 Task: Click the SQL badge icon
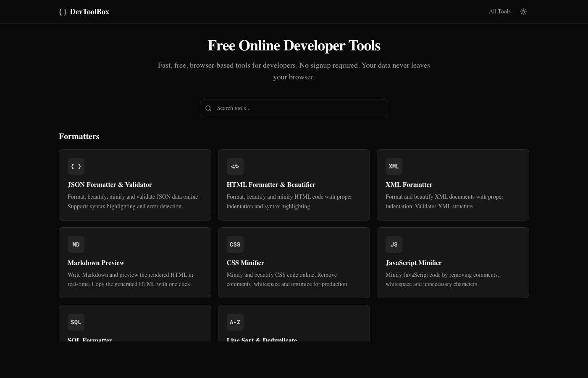pyautogui.click(x=76, y=322)
